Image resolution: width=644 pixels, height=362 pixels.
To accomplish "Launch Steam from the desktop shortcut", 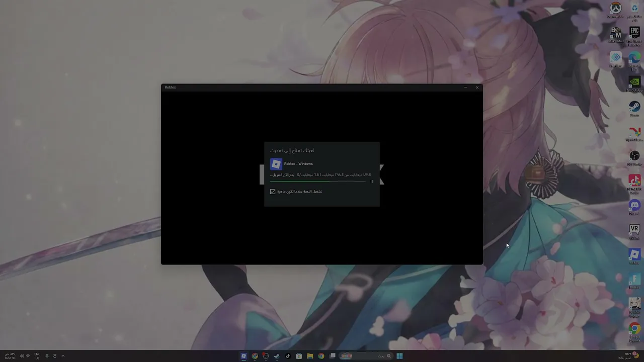I will [634, 108].
